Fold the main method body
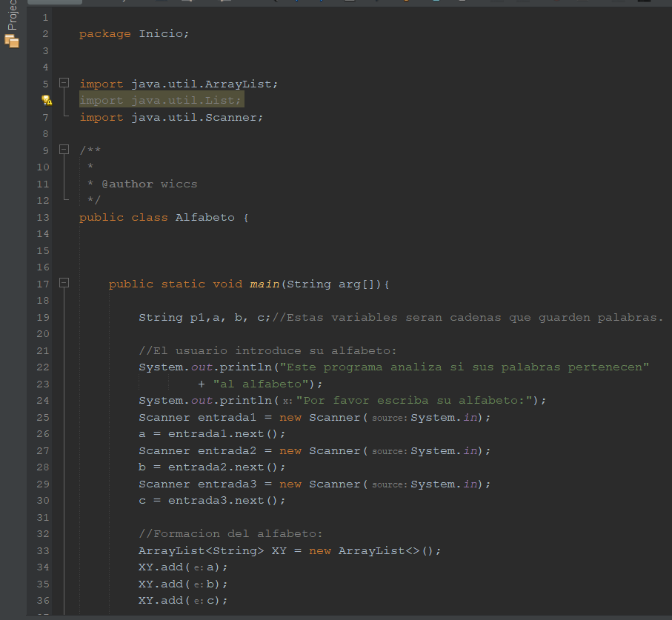This screenshot has width=672, height=620. 64,284
